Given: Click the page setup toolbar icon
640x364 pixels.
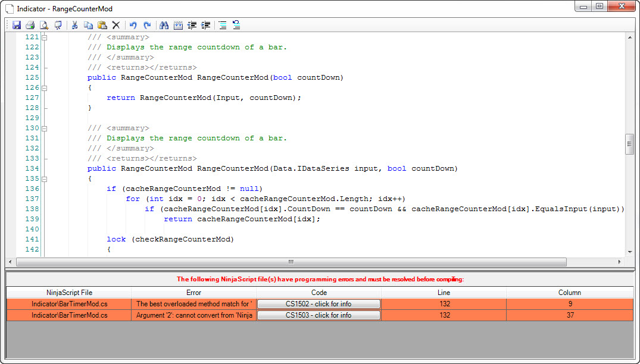Looking at the screenshot, I should pyautogui.click(x=58, y=25).
